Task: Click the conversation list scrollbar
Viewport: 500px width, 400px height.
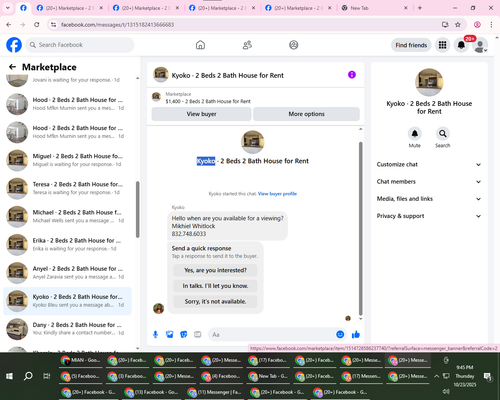Action: point(137,209)
